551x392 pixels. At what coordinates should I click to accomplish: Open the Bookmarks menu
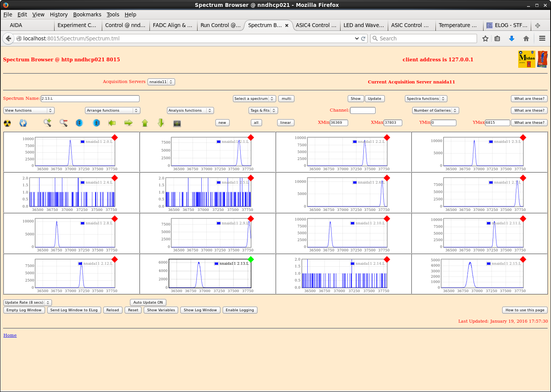(x=87, y=14)
